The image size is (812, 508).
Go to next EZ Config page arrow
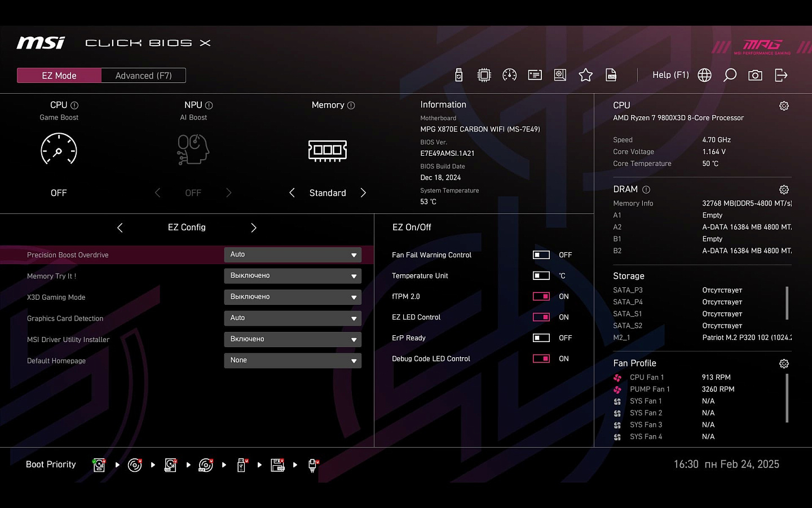254,227
